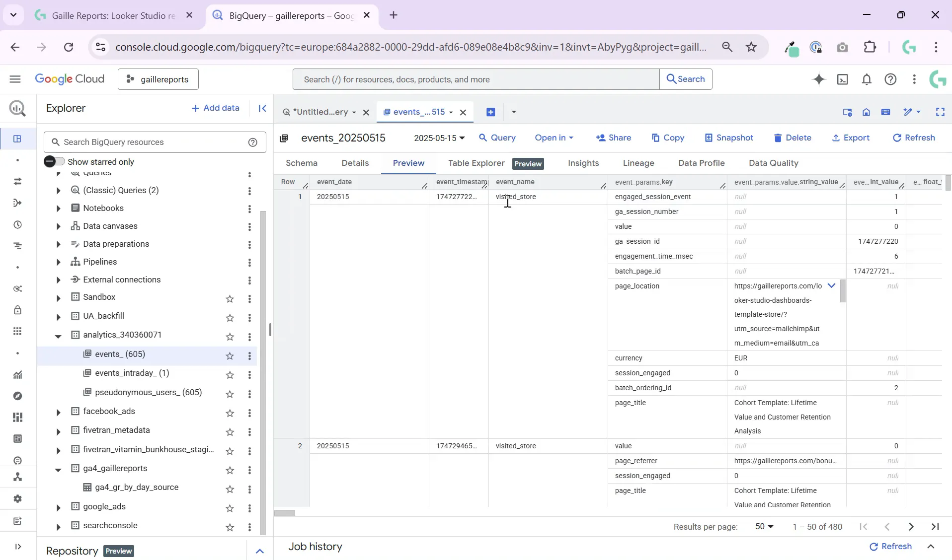This screenshot has height=560, width=952.
Task: Focus the Search BigQuery resources field
Action: point(155,142)
